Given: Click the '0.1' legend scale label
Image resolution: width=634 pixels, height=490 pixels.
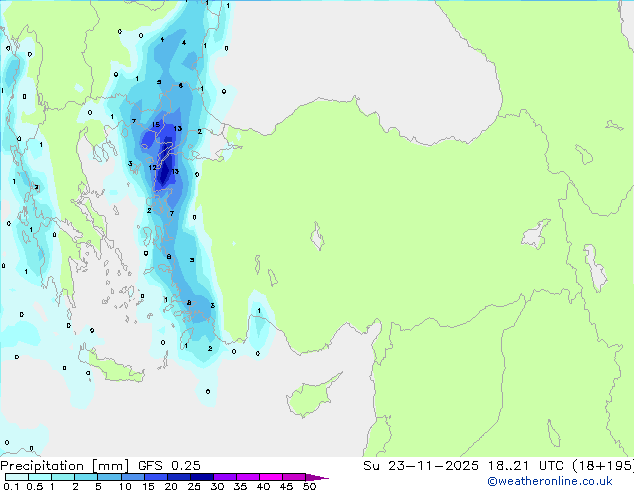Looking at the screenshot, I should (x=11, y=486).
